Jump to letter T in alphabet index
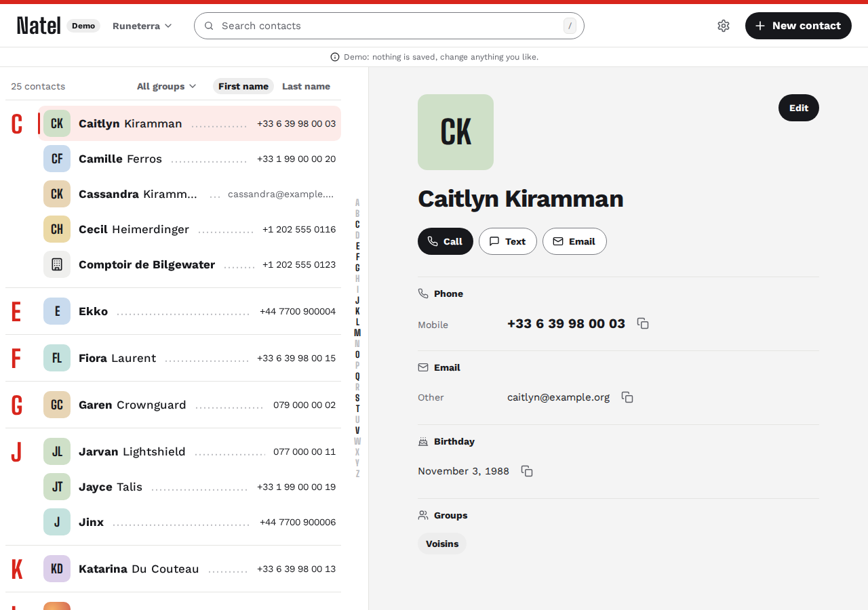This screenshot has width=868, height=610. pyautogui.click(x=357, y=409)
